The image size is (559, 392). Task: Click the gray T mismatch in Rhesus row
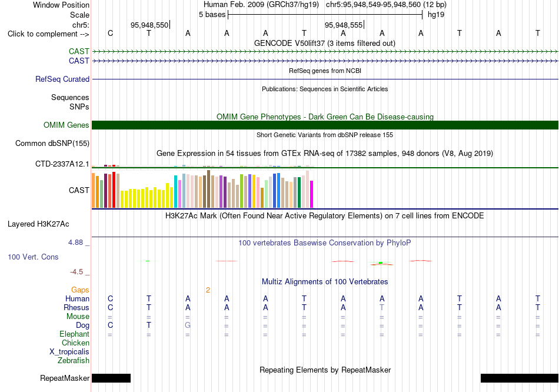[382, 307]
